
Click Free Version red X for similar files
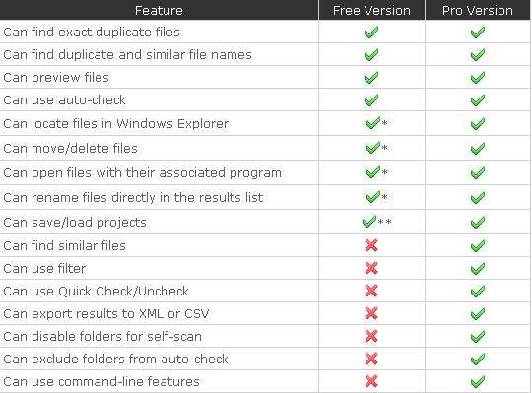(371, 245)
